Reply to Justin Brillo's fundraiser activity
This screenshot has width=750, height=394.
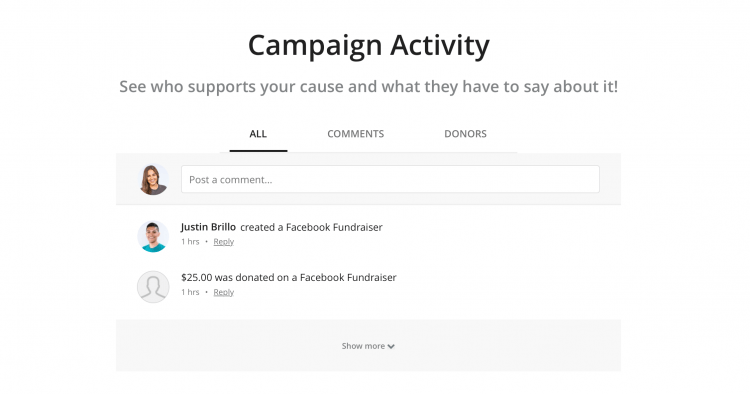click(223, 241)
